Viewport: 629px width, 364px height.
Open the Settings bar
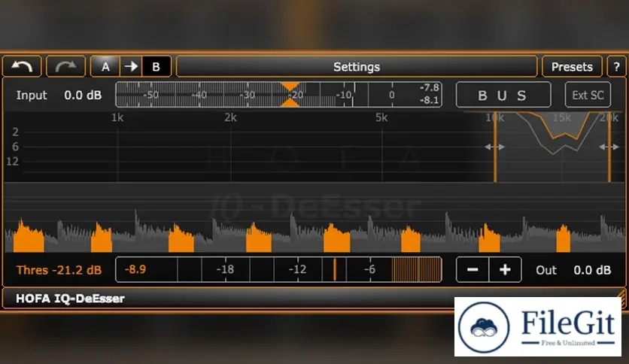[357, 66]
